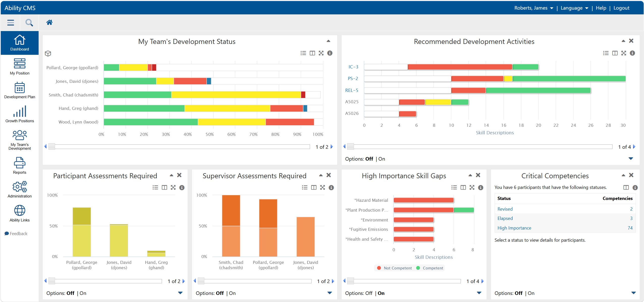
Task: Open Reports in sidebar
Action: (20, 166)
